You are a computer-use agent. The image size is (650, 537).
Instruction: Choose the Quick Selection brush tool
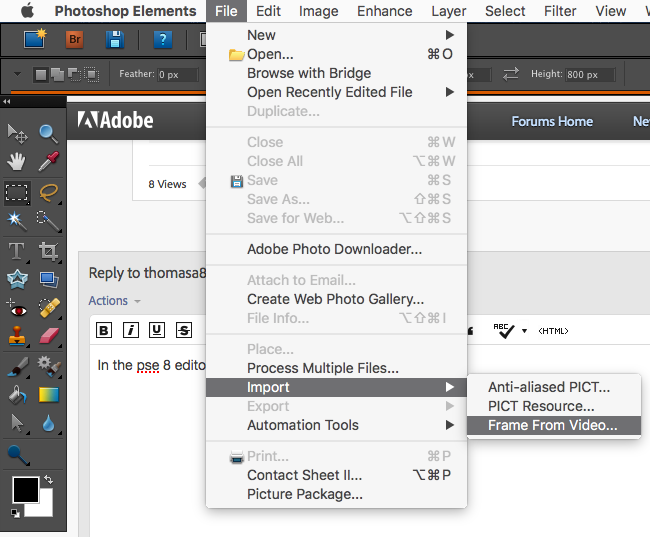click(49, 221)
